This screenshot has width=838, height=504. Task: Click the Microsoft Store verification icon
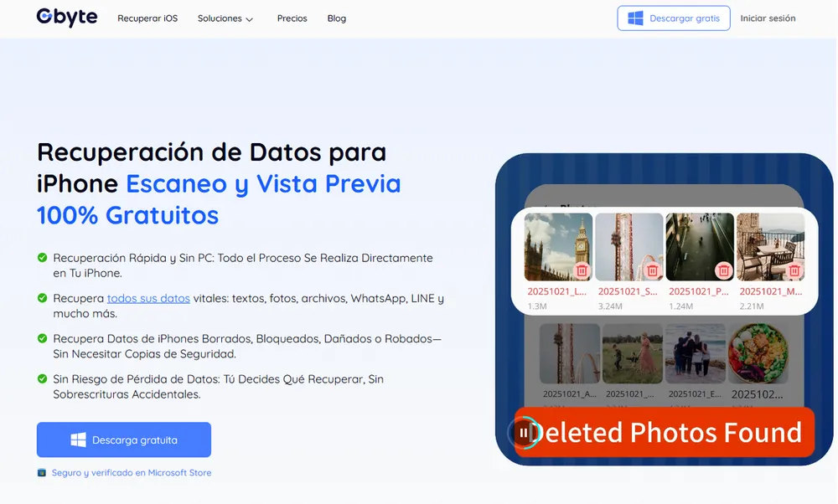(x=40, y=472)
